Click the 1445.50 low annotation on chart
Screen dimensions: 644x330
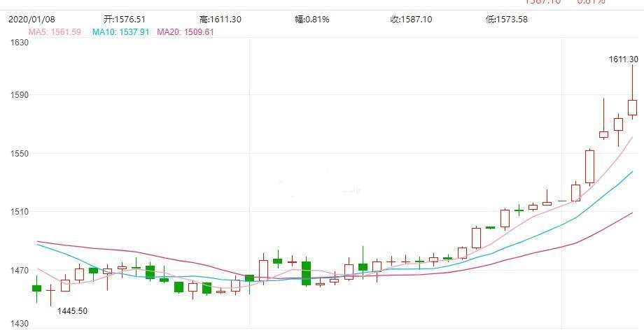(72, 311)
